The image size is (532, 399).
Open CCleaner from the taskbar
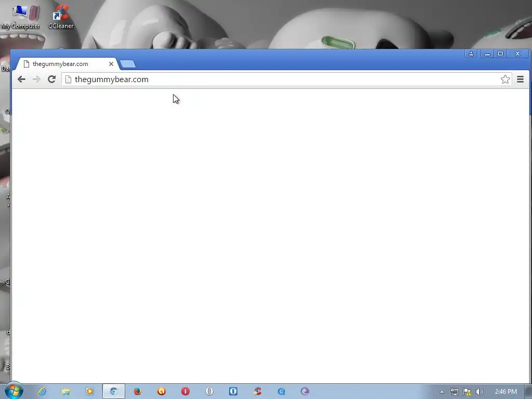click(257, 392)
